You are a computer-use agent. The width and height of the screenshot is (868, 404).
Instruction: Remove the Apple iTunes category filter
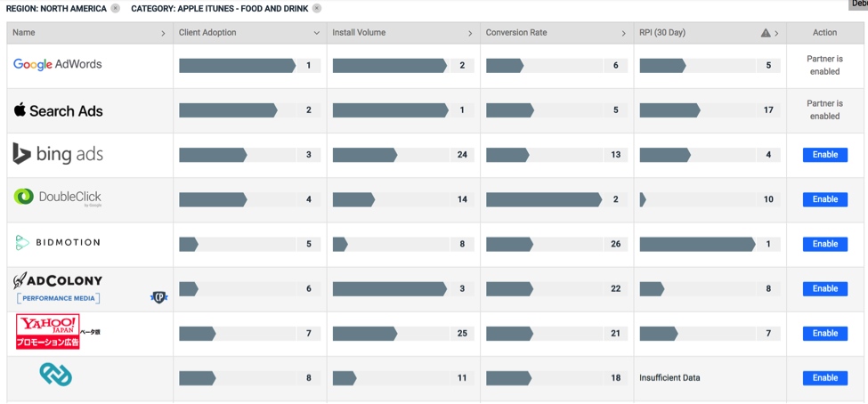(317, 9)
